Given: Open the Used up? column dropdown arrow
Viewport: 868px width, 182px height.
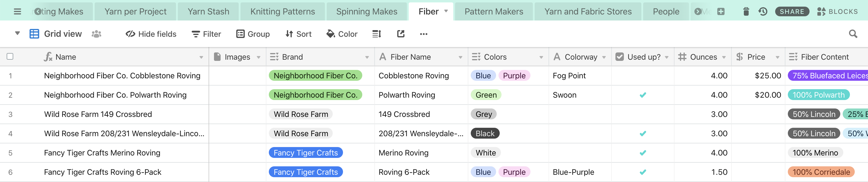Looking at the screenshot, I should pyautogui.click(x=666, y=57).
